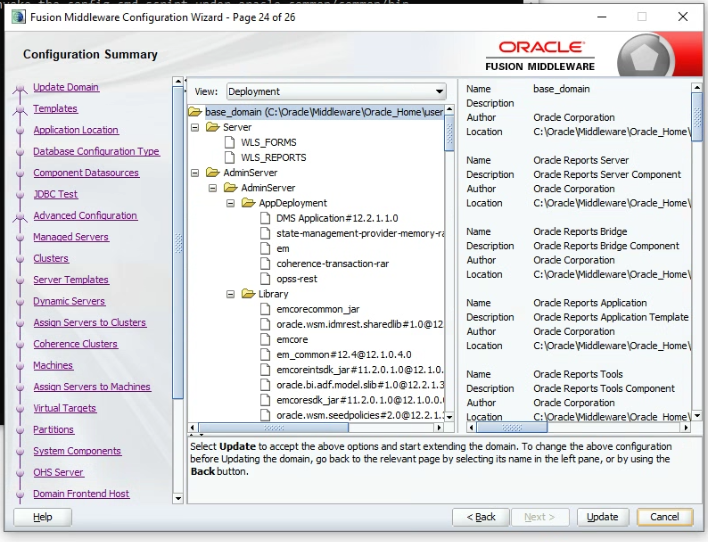Open the View Deployment dropdown
The image size is (708, 542).
click(x=336, y=92)
